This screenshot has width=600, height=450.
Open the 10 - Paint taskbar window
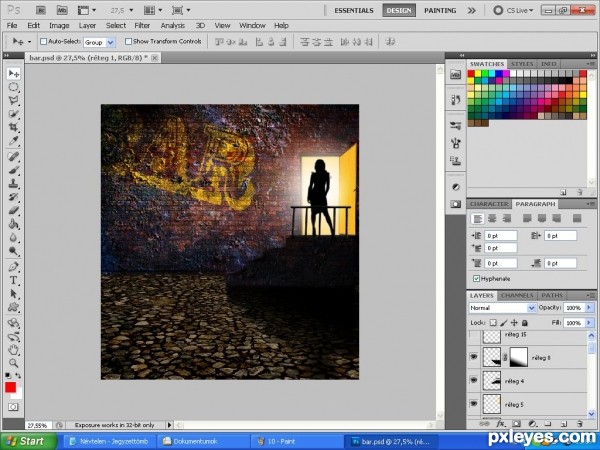(297, 441)
